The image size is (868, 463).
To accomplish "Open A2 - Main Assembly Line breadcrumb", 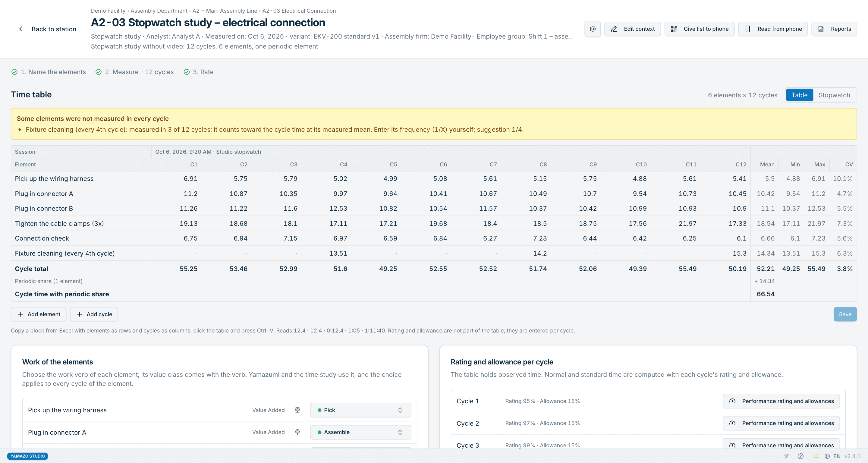I will pyautogui.click(x=225, y=11).
